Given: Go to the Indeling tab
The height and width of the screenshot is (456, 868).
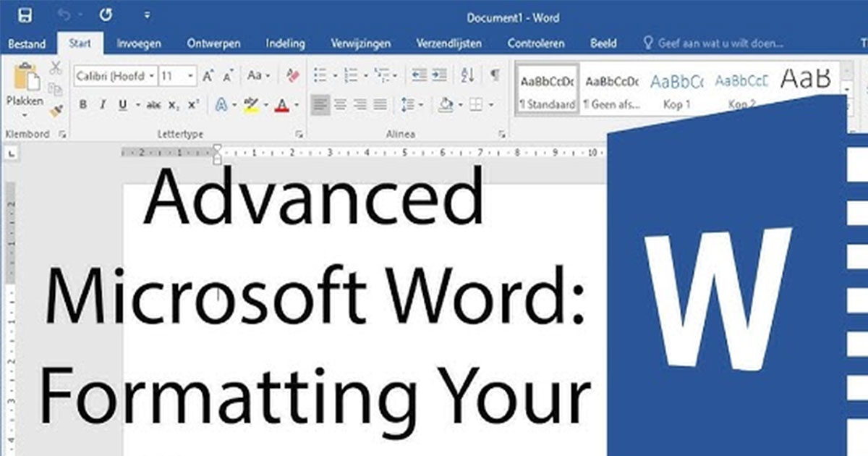Looking at the screenshot, I should coord(285,43).
